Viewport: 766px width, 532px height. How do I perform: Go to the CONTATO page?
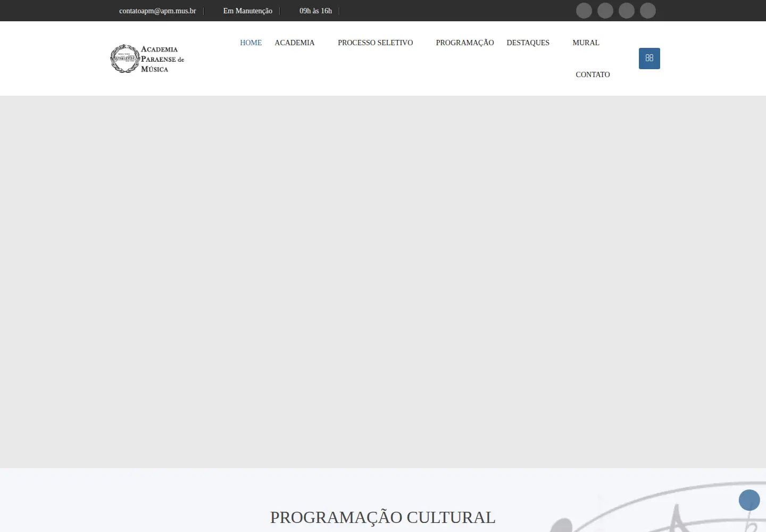point(593,74)
